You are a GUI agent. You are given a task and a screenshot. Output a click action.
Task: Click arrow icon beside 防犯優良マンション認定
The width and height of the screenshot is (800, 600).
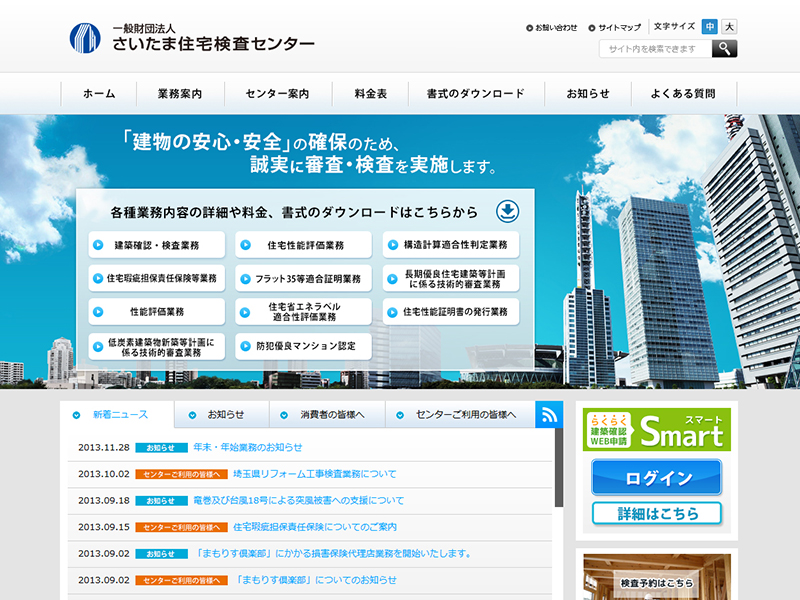pyautogui.click(x=245, y=347)
